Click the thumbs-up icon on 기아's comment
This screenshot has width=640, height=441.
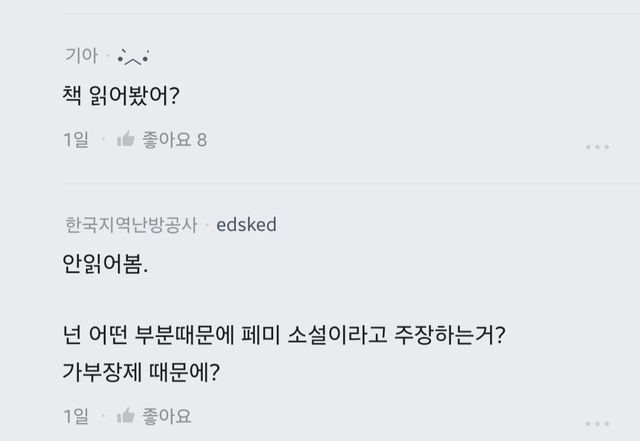(126, 140)
